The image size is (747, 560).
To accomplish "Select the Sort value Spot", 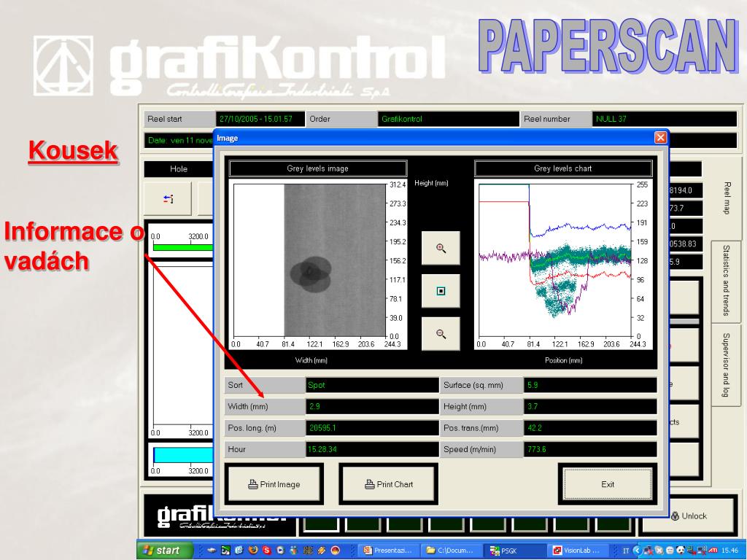I will point(371,385).
